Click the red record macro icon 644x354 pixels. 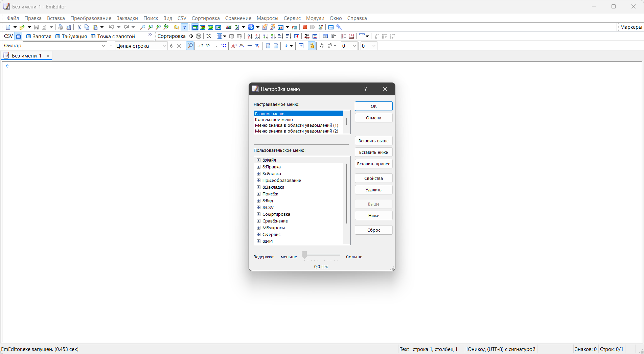[x=305, y=27]
